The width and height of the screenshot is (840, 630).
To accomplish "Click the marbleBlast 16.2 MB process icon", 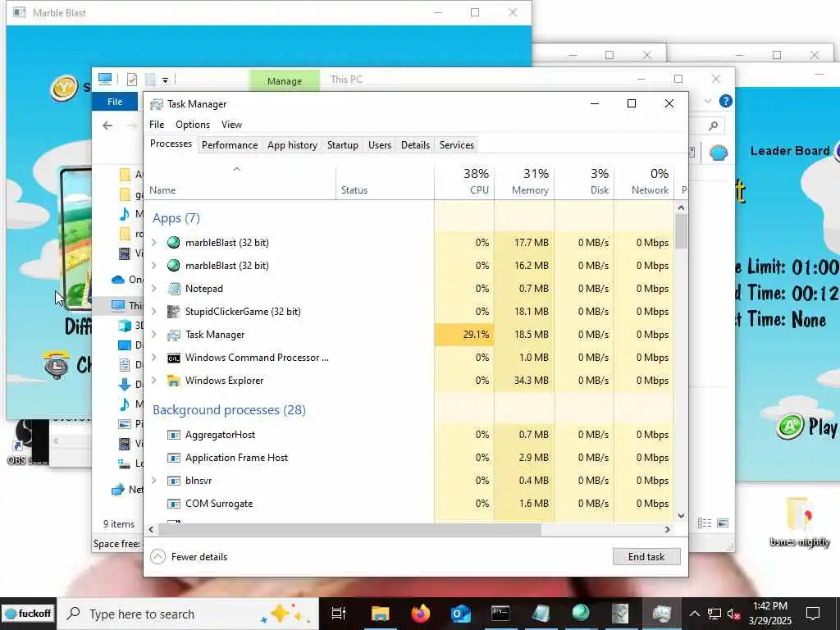I will (174, 266).
